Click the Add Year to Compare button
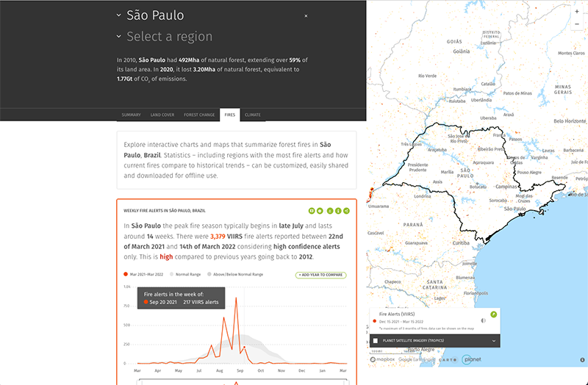588x385 pixels. 320,274
